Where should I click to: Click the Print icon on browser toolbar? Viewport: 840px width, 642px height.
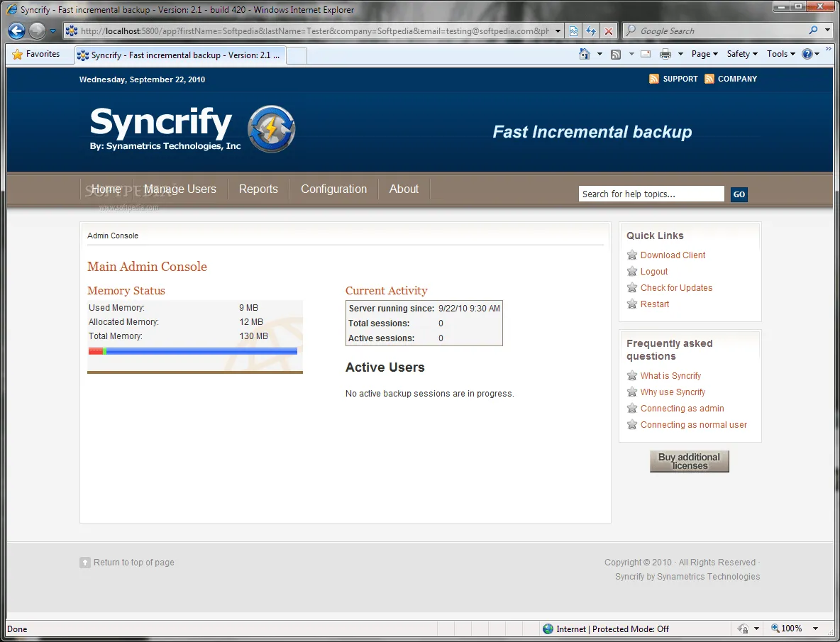[x=664, y=54]
